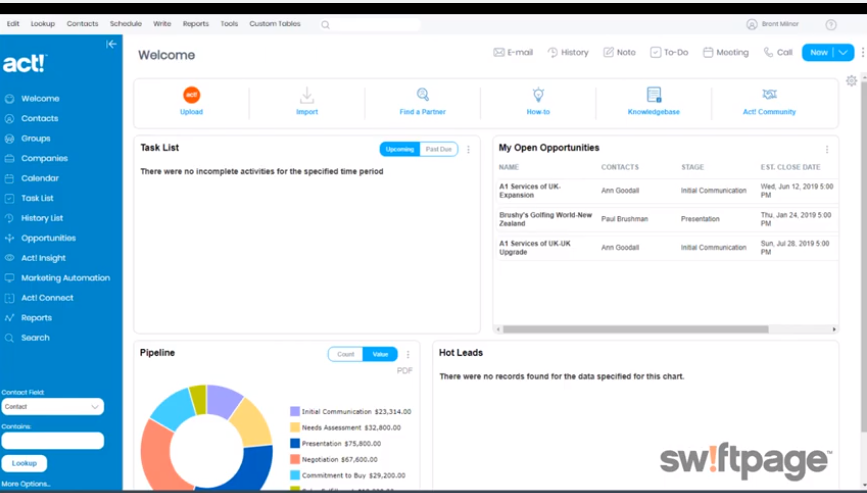Click the Needs Assessment legend swatch
This screenshot has height=493, width=867.
click(x=295, y=427)
